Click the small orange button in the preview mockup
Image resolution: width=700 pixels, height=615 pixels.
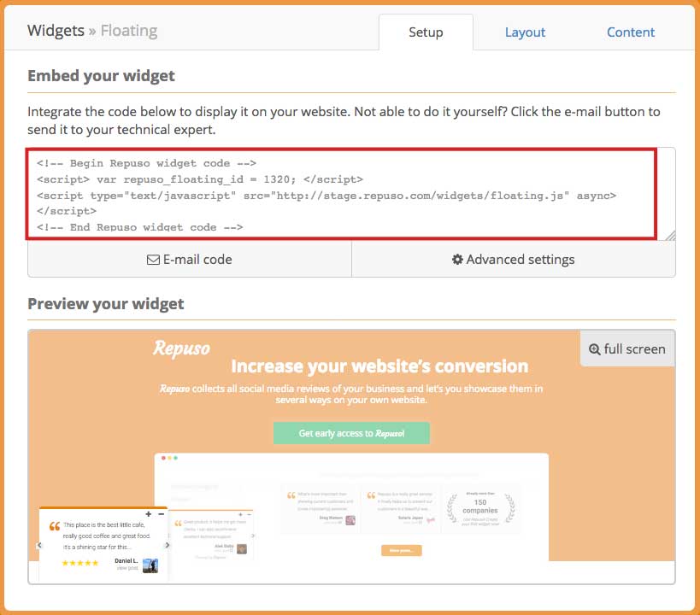tap(401, 550)
